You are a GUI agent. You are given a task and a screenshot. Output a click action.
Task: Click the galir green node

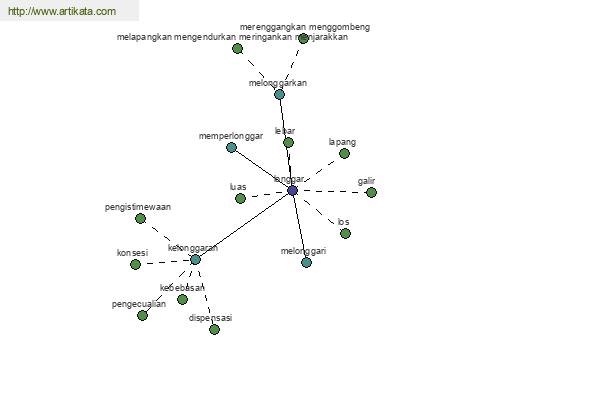[371, 193]
